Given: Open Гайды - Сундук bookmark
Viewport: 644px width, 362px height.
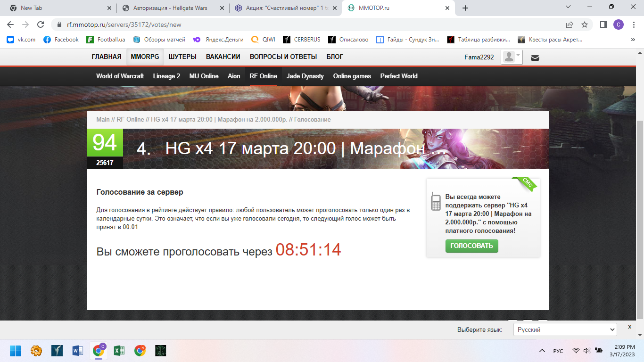Looking at the screenshot, I should (408, 40).
